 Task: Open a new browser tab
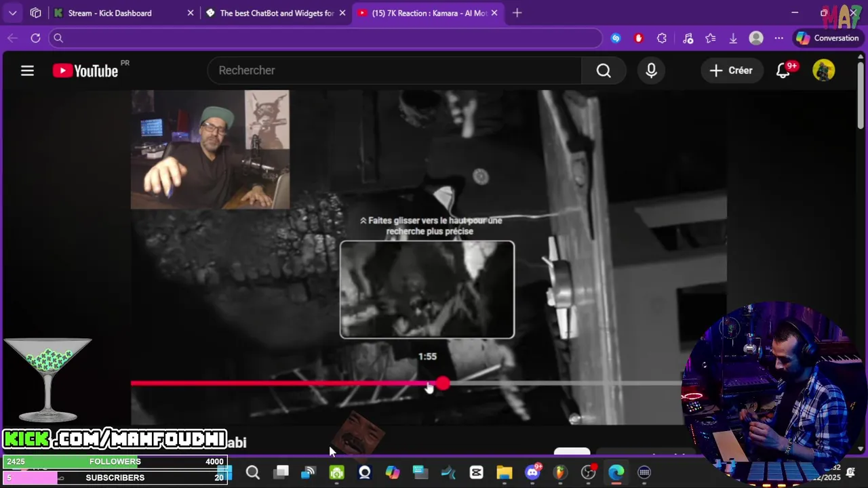coord(517,13)
